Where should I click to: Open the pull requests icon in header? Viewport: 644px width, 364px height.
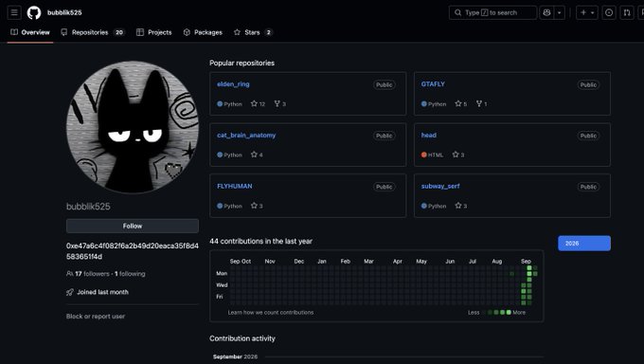point(627,12)
